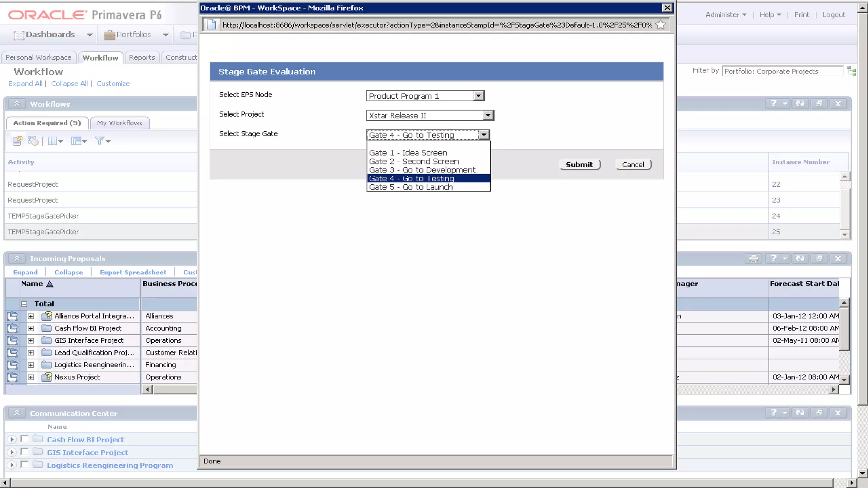Viewport: 868px width, 488px height.
Task: Expand Logistics Reengineering Program row arrow
Action: tap(12, 465)
